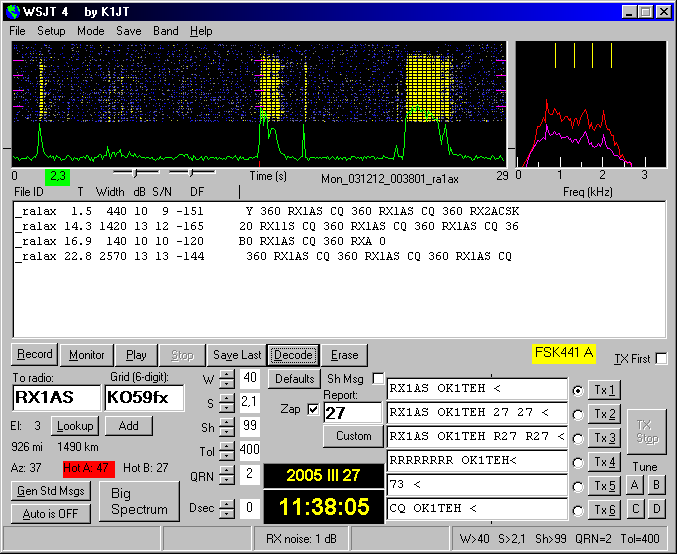Viewport: 677px width, 554px height.
Task: Transmit message with Tx4 button
Action: [604, 462]
